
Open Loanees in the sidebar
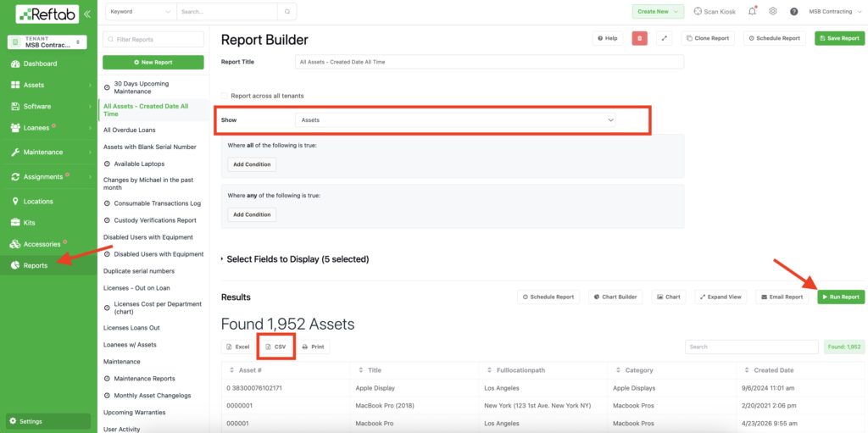[x=36, y=128]
